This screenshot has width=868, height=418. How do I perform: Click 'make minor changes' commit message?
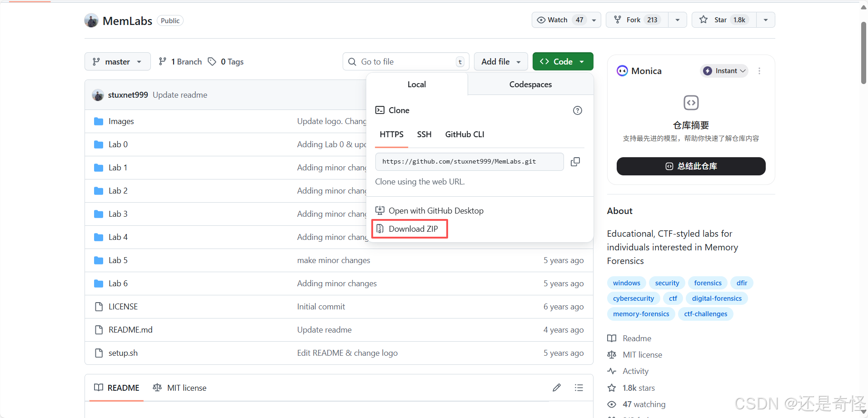[334, 260]
